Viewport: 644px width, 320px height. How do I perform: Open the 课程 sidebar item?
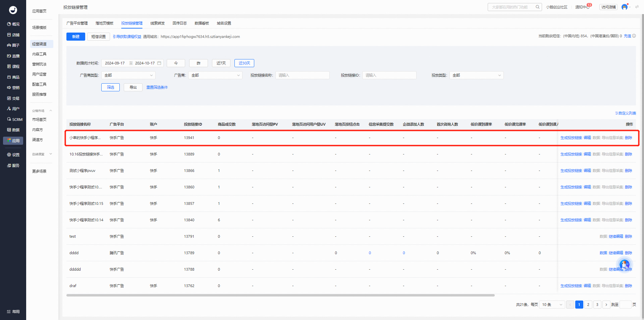point(13,66)
